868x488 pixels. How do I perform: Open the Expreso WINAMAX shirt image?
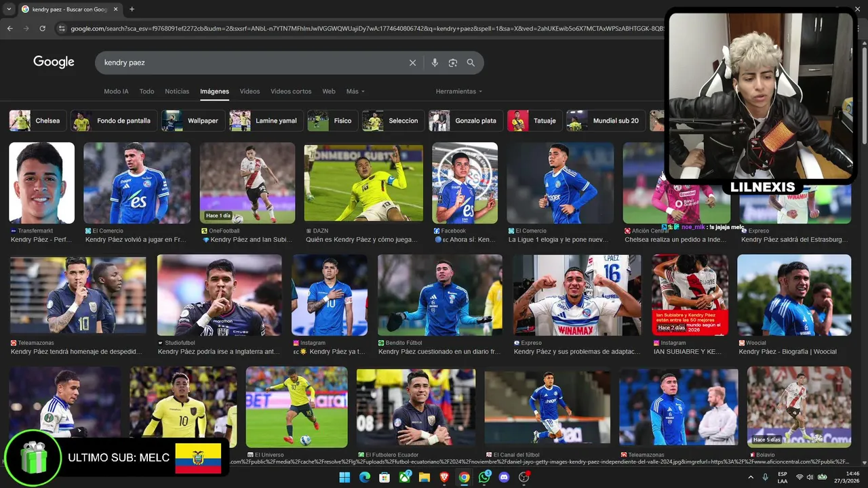(577, 295)
